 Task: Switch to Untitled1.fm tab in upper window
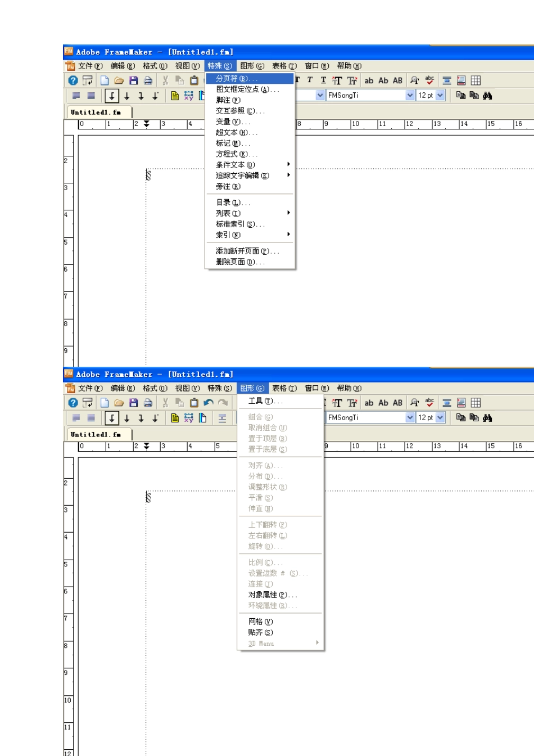pos(99,112)
